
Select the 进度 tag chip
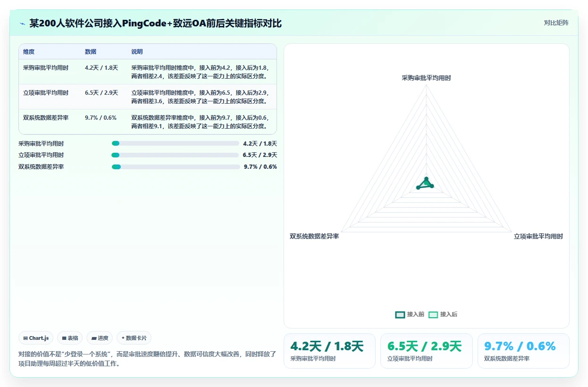(x=100, y=338)
